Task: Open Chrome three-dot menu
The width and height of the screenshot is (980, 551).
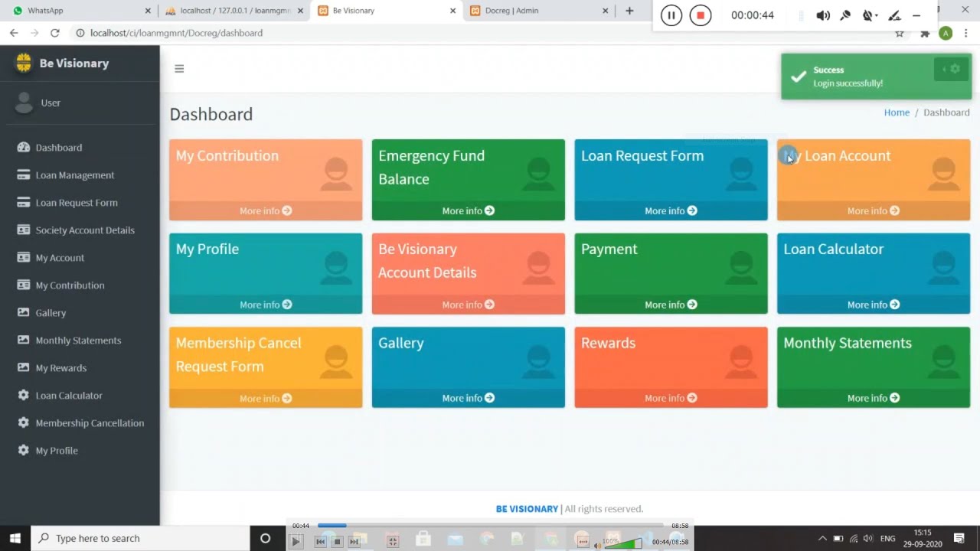Action: (x=966, y=33)
